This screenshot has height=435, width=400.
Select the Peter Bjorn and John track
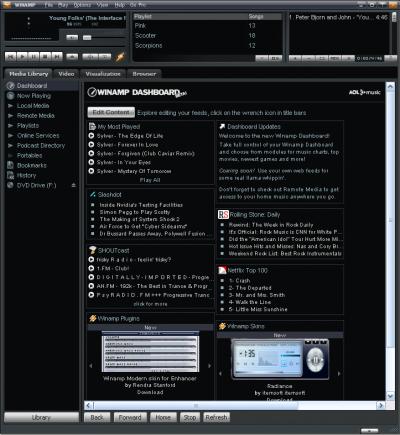click(x=338, y=17)
